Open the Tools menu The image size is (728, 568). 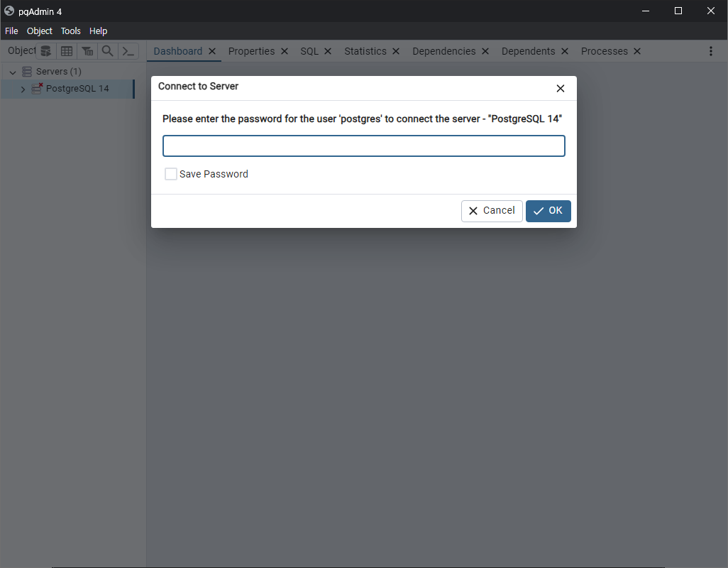coord(70,31)
